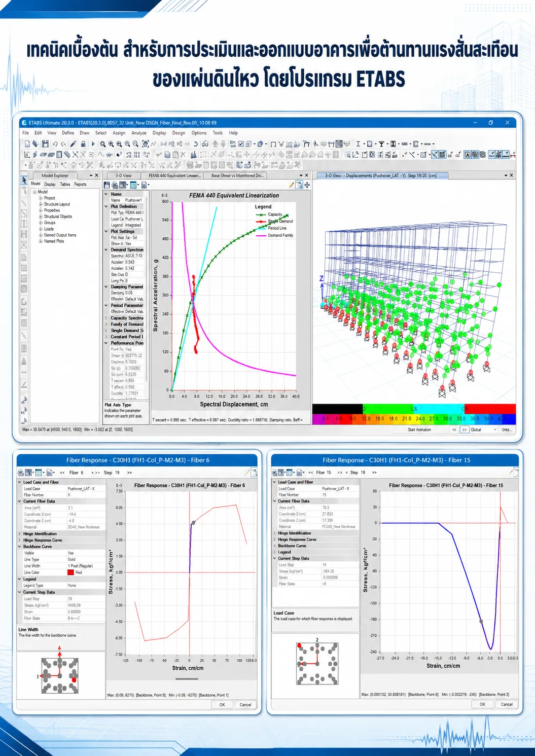This screenshot has width=535, height=756.
Task: Click Start Animation in the status bar
Action: [x=419, y=429]
